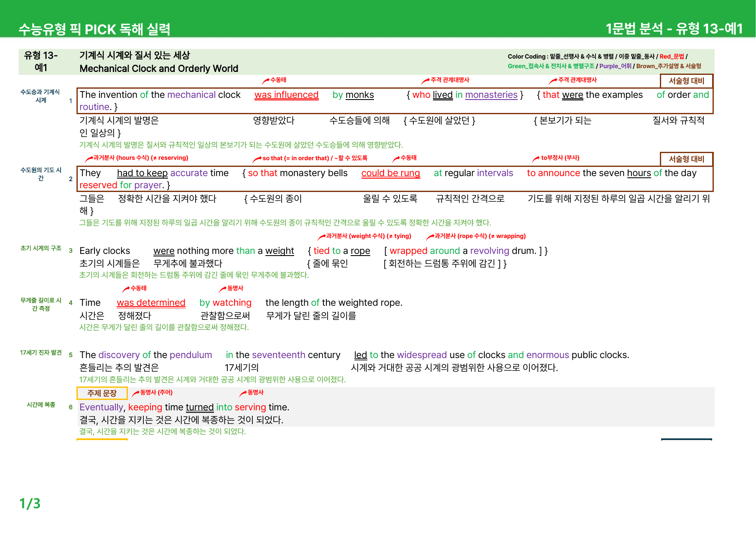Click the header title '수능유형 픽 PICK 독해 실력'
756x535 pixels.
pyautogui.click(x=94, y=29)
